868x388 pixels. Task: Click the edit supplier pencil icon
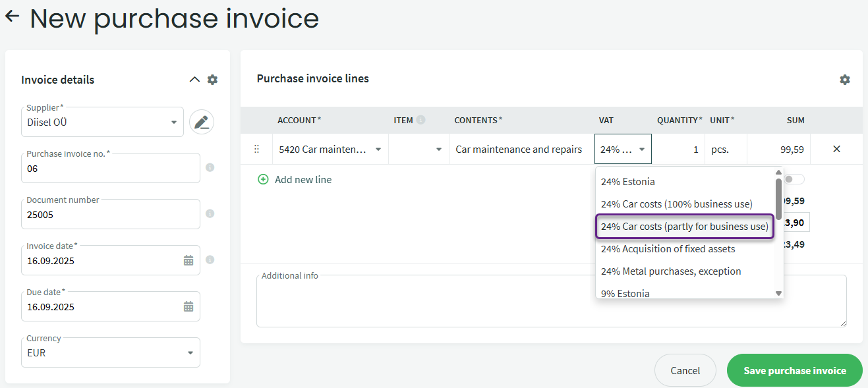point(202,122)
